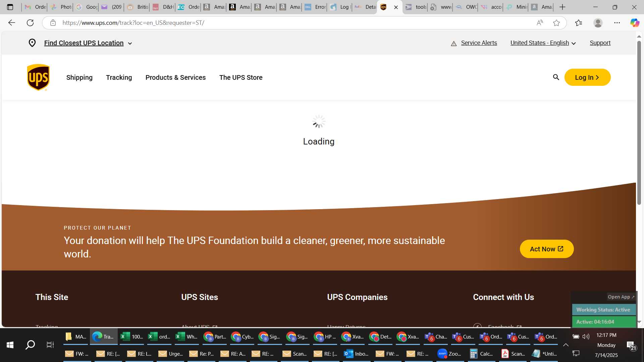Launch the Copilot sidebar icon
The width and height of the screenshot is (644, 362).
click(x=635, y=23)
